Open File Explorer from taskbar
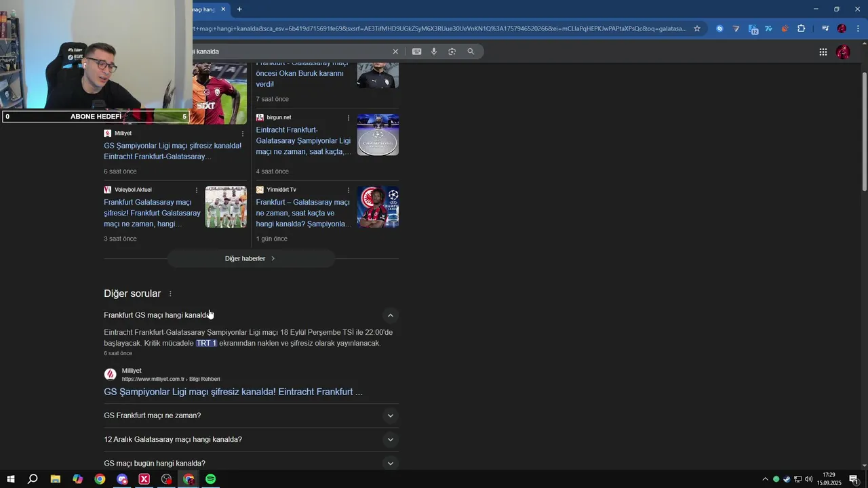This screenshot has height=488, width=868. [x=56, y=479]
